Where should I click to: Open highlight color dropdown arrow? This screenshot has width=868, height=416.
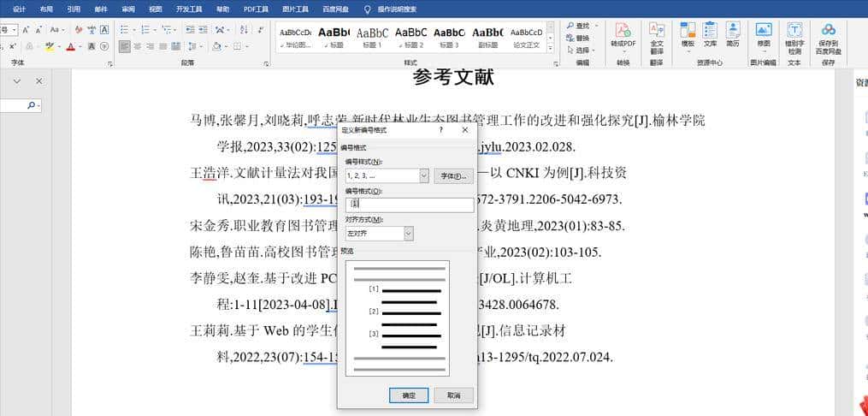(59, 46)
